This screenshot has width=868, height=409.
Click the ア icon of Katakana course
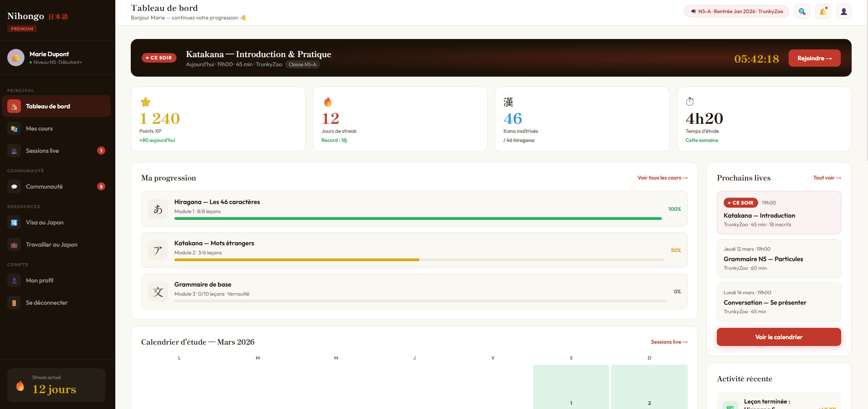pyautogui.click(x=158, y=250)
